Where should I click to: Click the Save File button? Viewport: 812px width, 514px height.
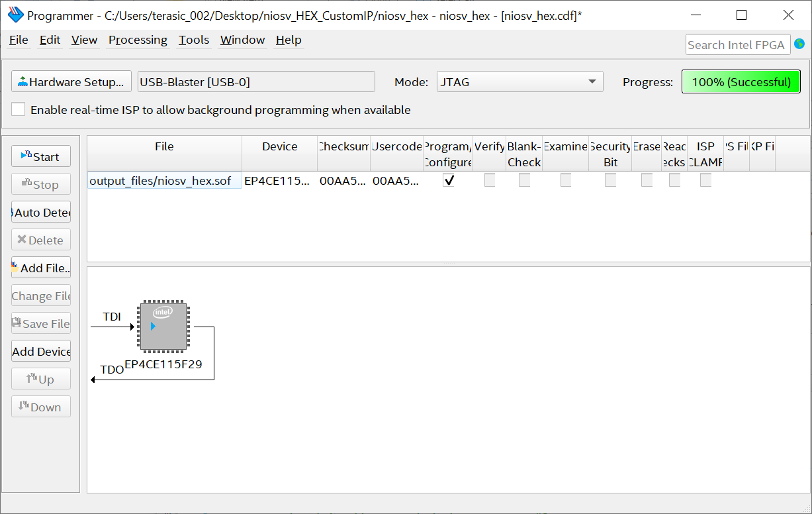(x=41, y=323)
